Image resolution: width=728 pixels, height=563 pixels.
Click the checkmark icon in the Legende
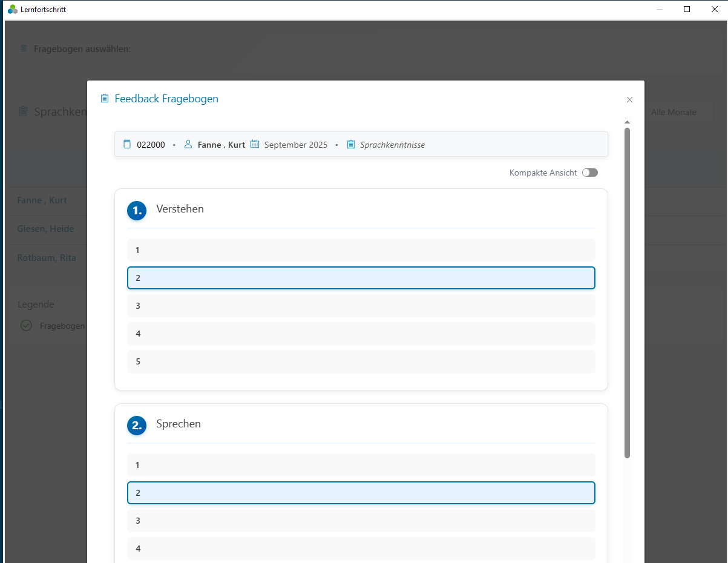(26, 326)
